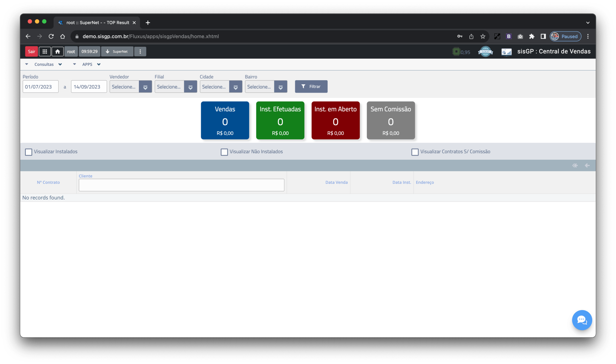Toggle Visualizar Contratos S/ Comissão checkbox
Screen dimensions: 616x364
[x=415, y=152]
